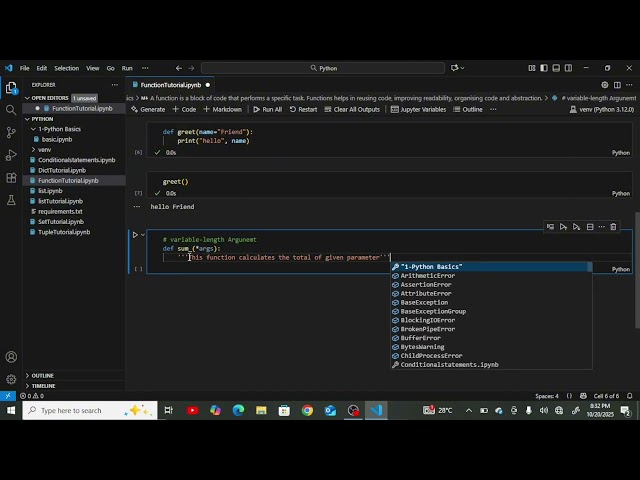
Task: Open the Windows Start menu
Action: point(11,410)
